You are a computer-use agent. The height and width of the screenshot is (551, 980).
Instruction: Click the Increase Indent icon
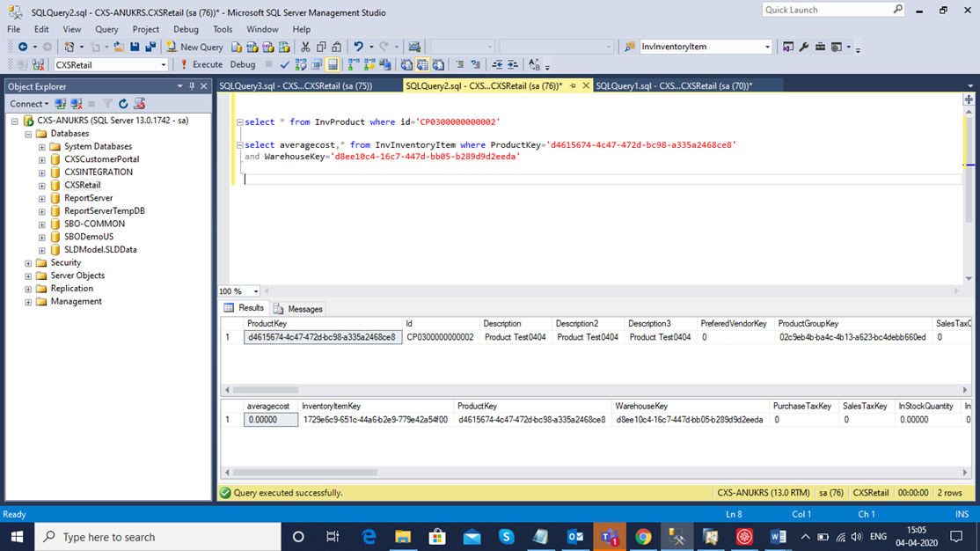point(513,65)
